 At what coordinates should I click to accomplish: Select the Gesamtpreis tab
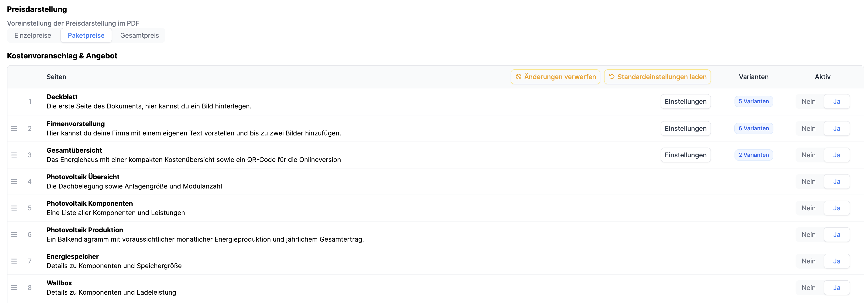pos(140,35)
